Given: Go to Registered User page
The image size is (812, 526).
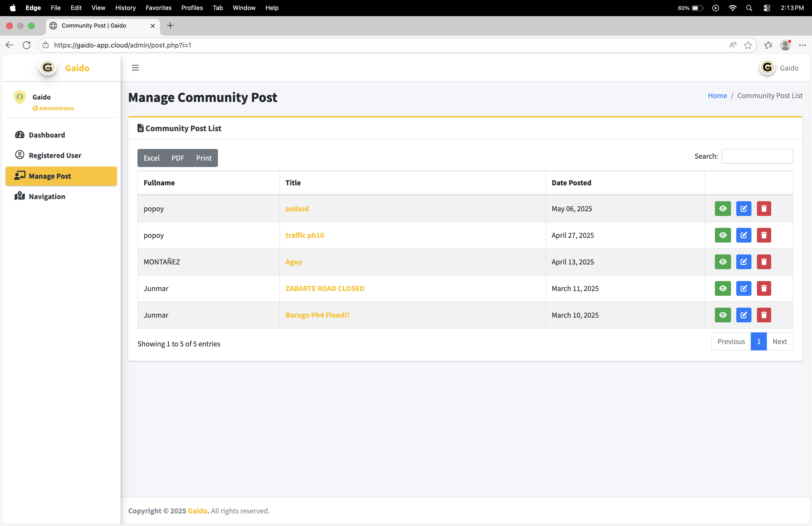Looking at the screenshot, I should click(x=55, y=155).
